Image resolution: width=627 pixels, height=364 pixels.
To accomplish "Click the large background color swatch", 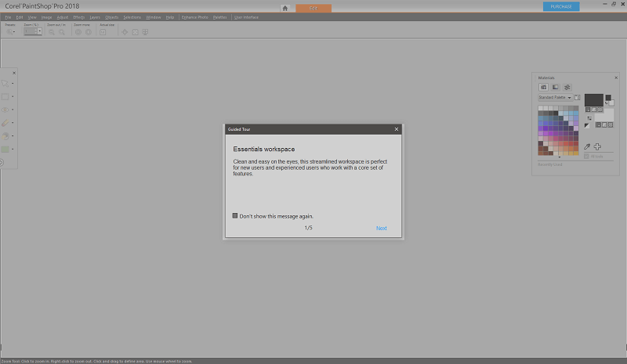I will 605,117.
